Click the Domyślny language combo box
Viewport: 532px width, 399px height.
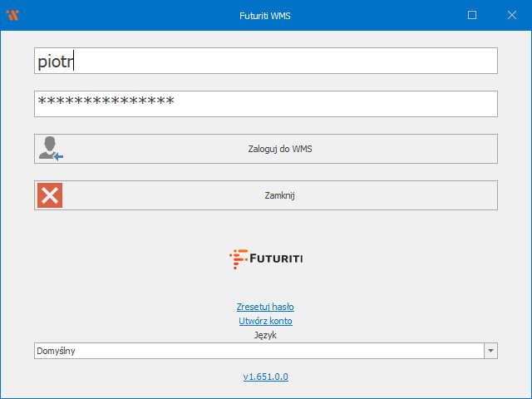pos(258,351)
